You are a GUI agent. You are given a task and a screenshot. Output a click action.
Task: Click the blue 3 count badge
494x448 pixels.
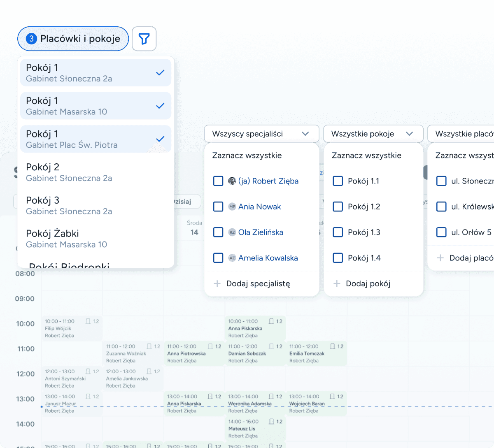coord(31,39)
